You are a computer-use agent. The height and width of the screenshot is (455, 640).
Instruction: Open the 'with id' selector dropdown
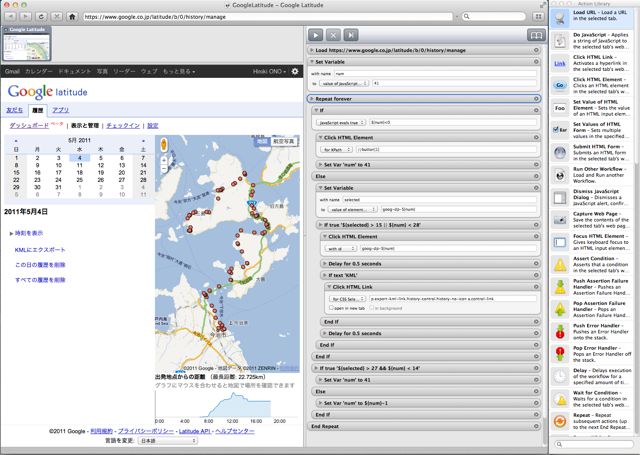pyautogui.click(x=341, y=249)
